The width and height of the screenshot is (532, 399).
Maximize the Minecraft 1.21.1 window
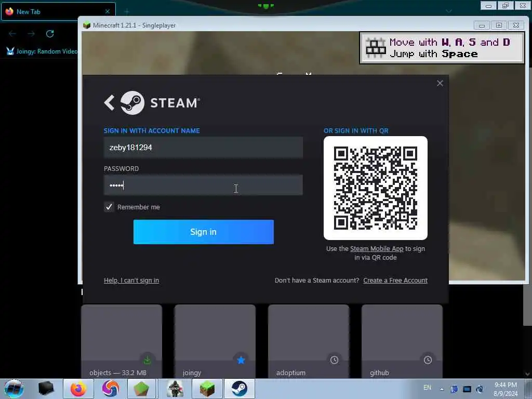(499, 25)
